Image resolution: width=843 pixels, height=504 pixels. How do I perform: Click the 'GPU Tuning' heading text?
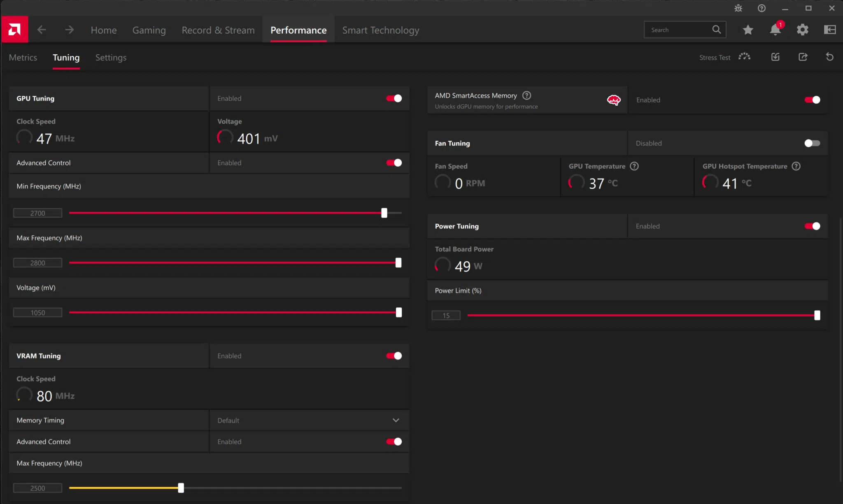(35, 98)
